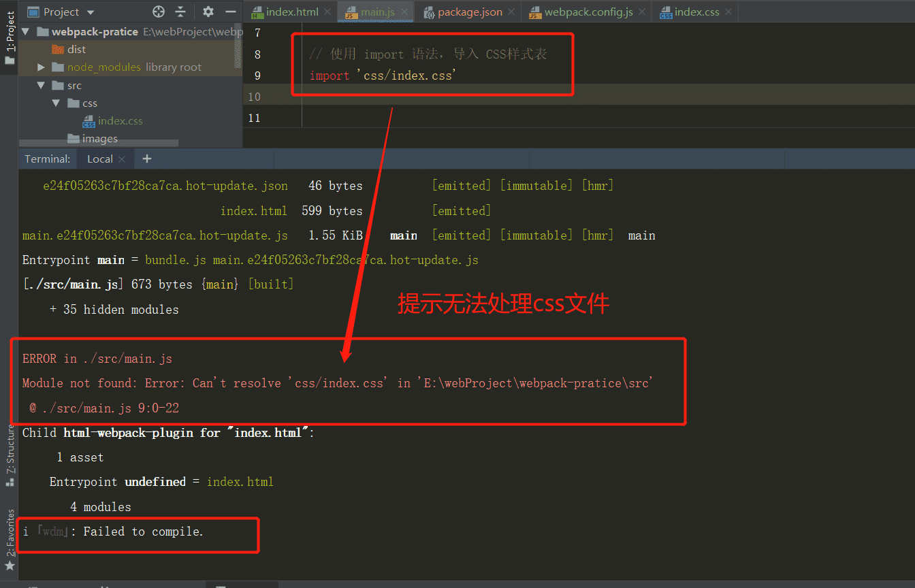Image resolution: width=915 pixels, height=588 pixels.
Task: Click line number 10 in the gutter
Action: 254,97
